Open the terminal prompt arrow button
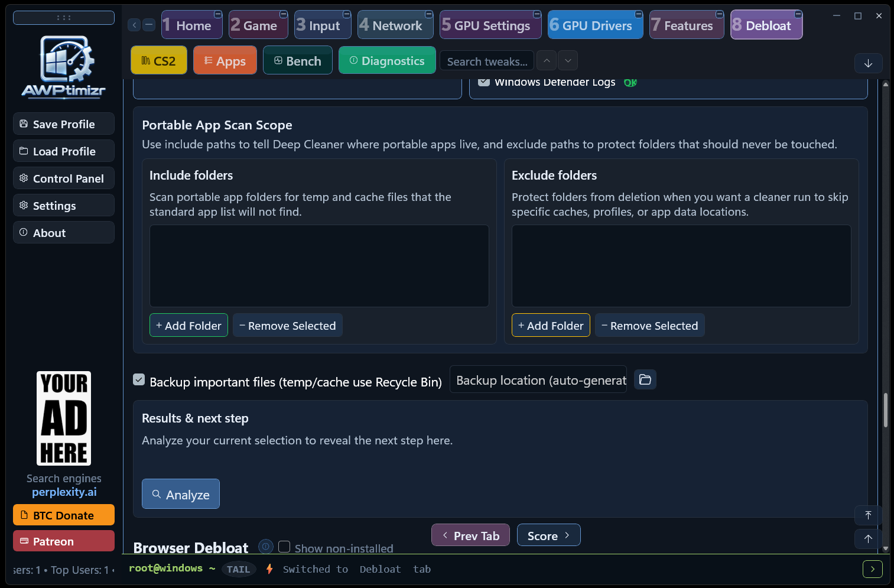The width and height of the screenshot is (894, 588). pos(873,569)
